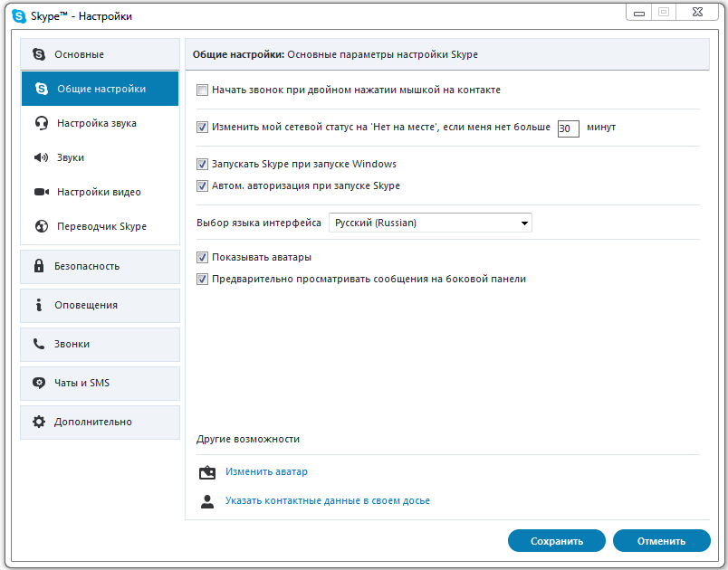Disable Показывать аватары checkbox
This screenshot has height=570, width=728.
[x=202, y=257]
